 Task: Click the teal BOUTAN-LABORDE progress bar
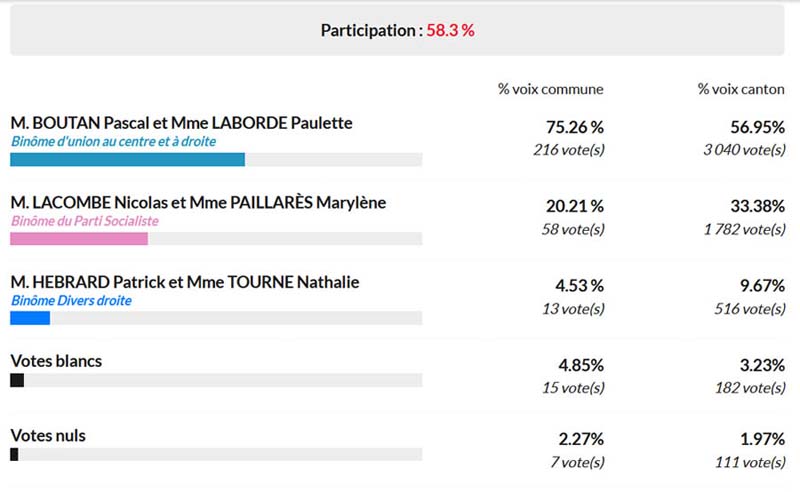pyautogui.click(x=128, y=159)
